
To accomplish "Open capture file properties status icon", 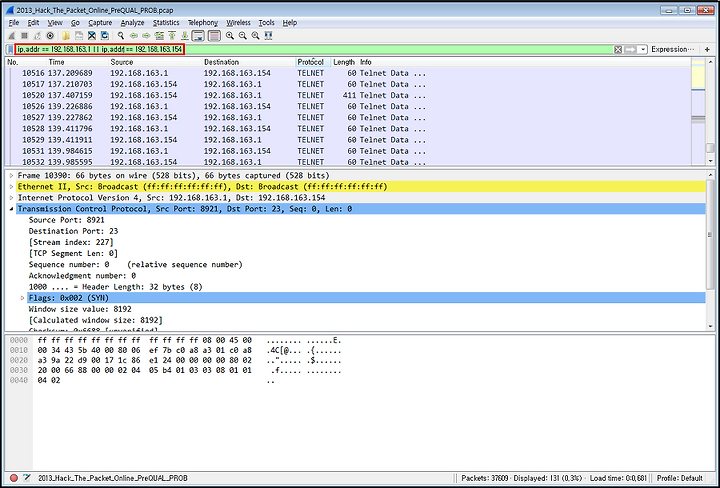I will click(27, 478).
